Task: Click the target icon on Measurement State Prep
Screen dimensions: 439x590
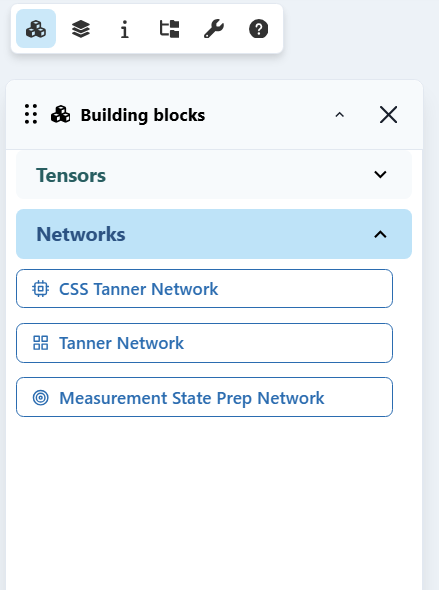Action: (x=40, y=398)
